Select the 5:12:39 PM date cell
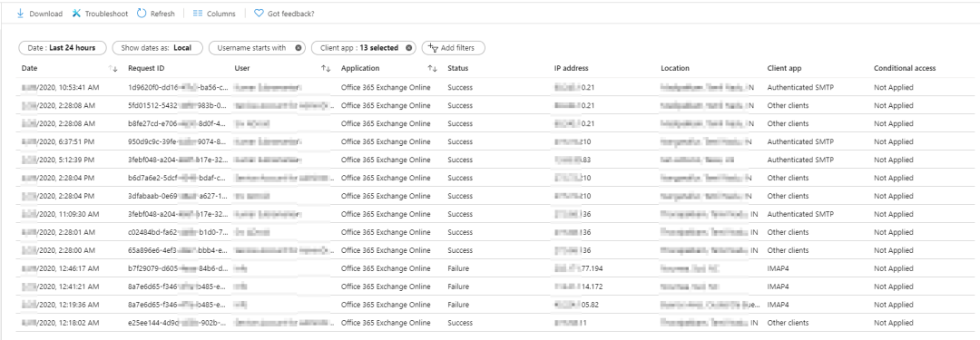 pos(58,160)
